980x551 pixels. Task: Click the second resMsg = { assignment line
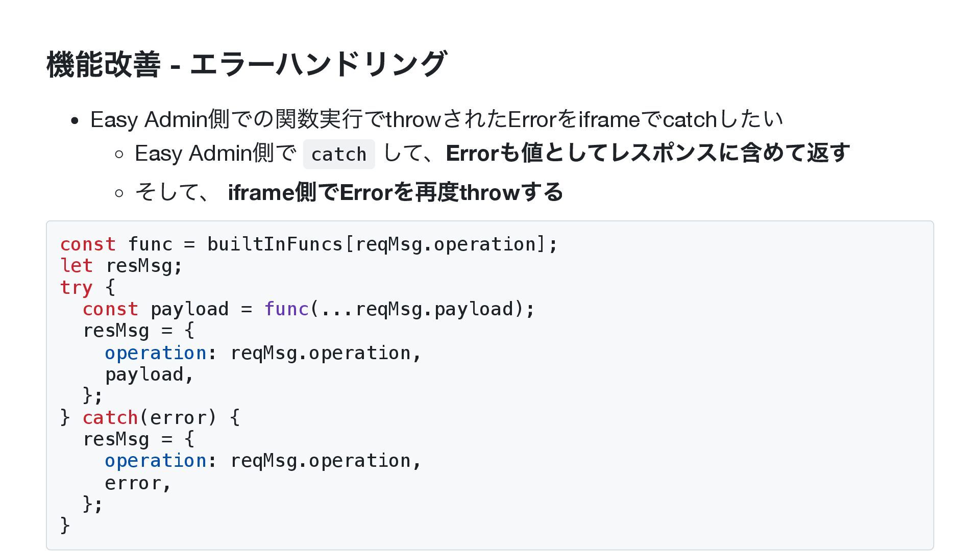click(x=138, y=439)
